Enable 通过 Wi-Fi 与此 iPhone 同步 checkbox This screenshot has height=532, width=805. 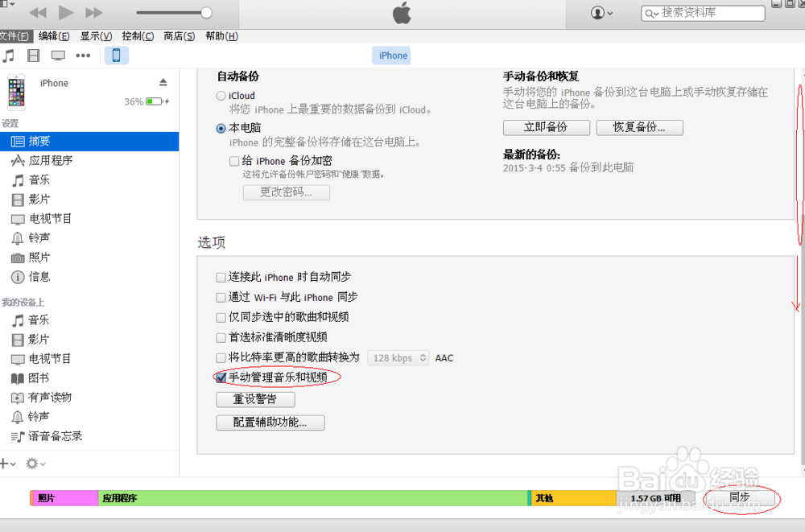221,297
